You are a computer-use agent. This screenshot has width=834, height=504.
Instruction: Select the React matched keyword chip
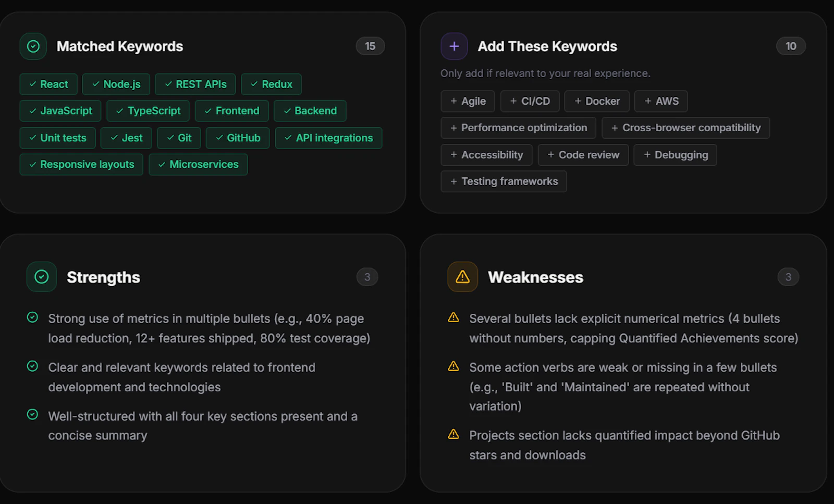click(48, 84)
